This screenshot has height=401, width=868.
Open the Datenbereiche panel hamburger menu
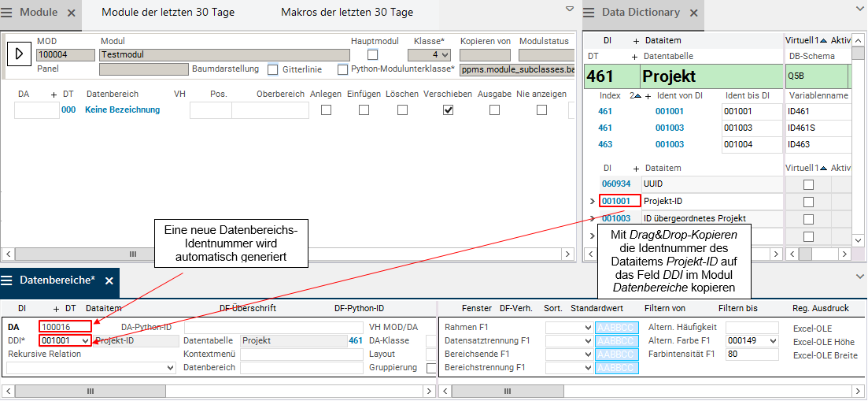(x=6, y=280)
